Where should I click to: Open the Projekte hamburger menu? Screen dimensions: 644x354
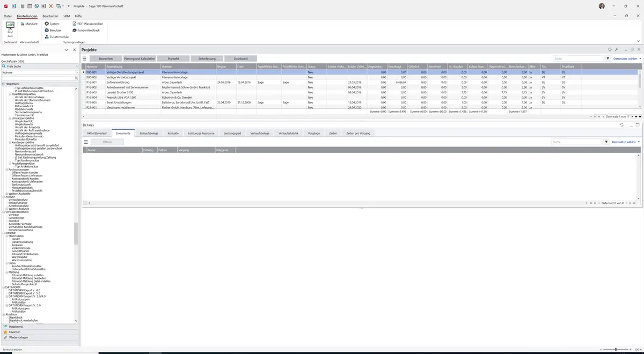tap(84, 58)
